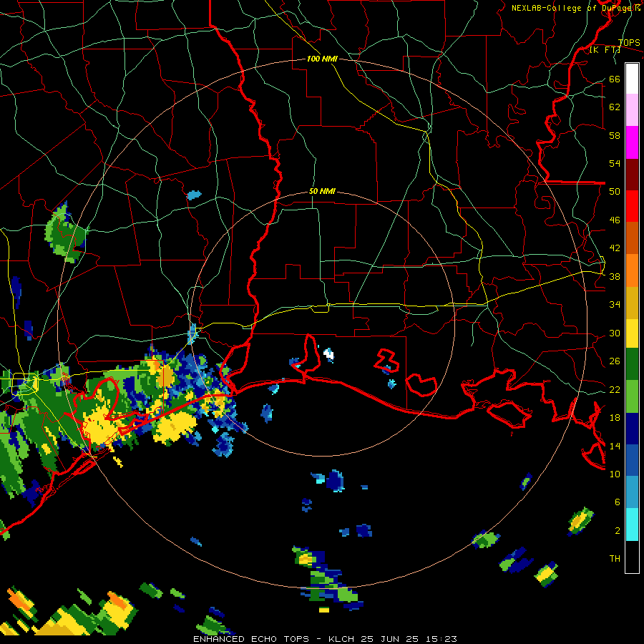Click legend value 42
Image resolution: width=644 pixels, height=644 pixels.
coord(615,248)
